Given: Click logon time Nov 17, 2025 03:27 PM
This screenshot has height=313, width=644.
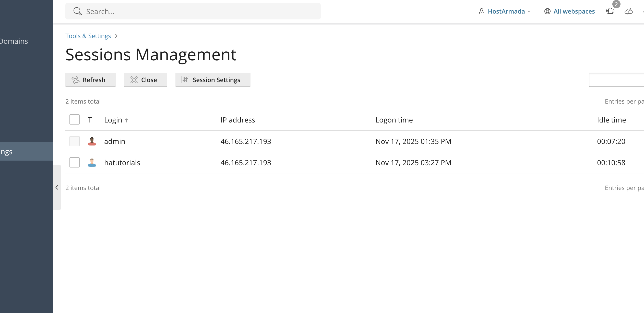Looking at the screenshot, I should pos(413,162).
